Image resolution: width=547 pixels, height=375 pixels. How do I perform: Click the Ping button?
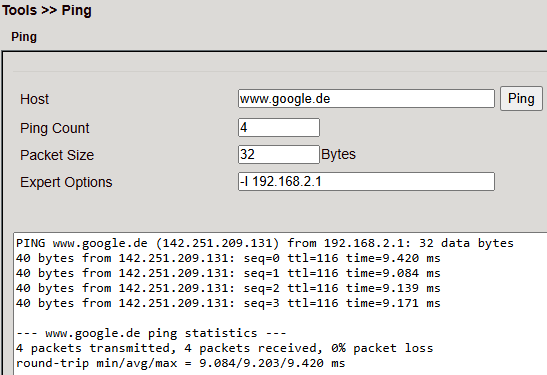click(521, 99)
